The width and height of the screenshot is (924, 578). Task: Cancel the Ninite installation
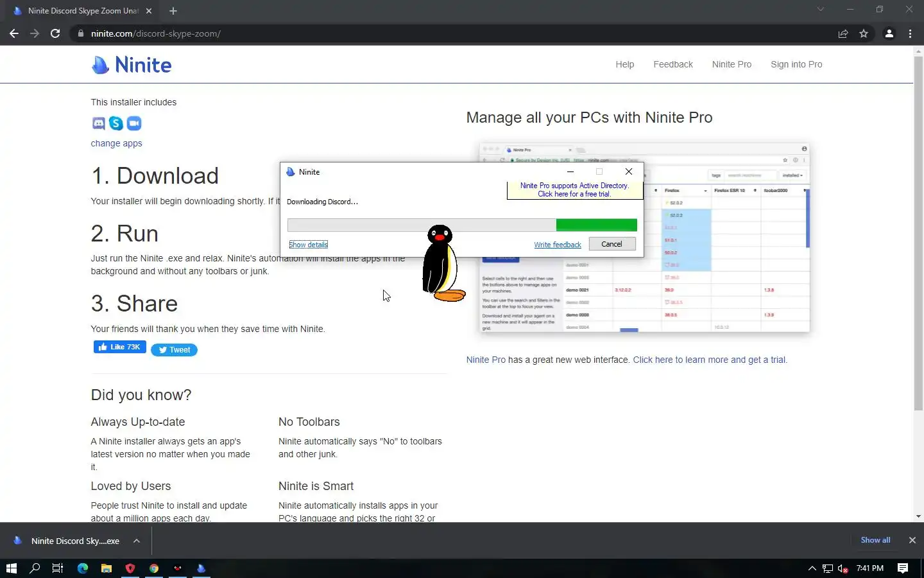(x=612, y=244)
